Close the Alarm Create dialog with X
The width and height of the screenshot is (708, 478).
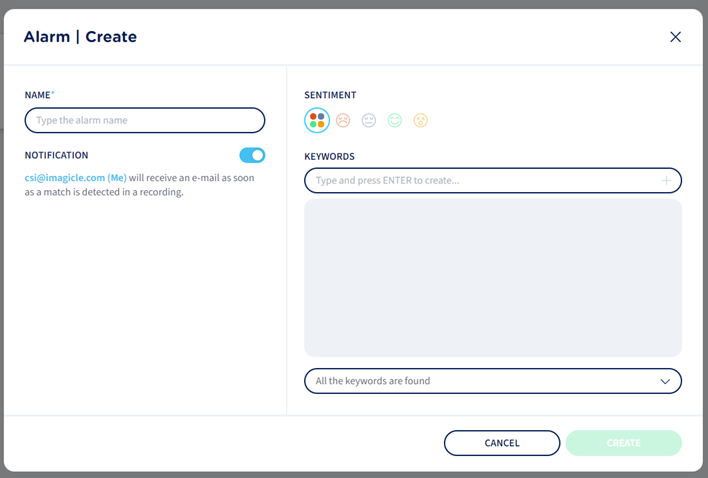[x=675, y=37]
